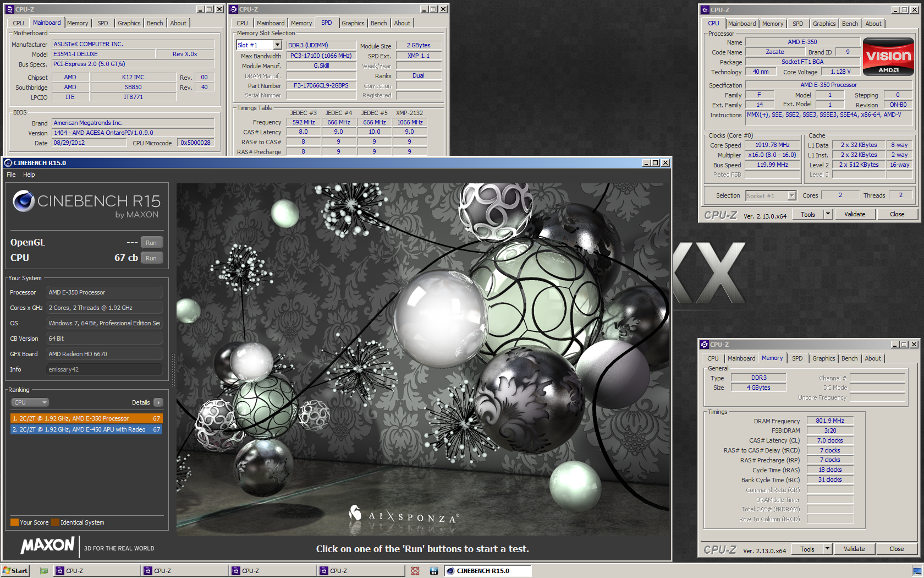Switch to Graphics tab in SPD window

click(353, 23)
